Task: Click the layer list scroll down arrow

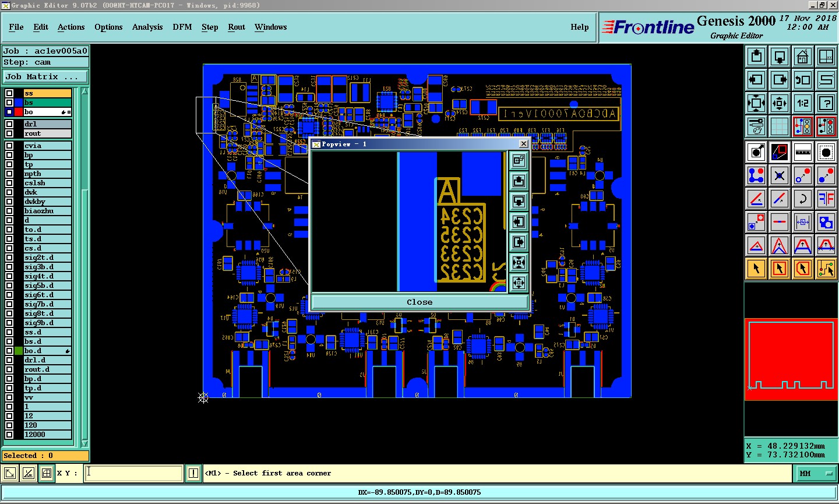Action: [x=84, y=443]
